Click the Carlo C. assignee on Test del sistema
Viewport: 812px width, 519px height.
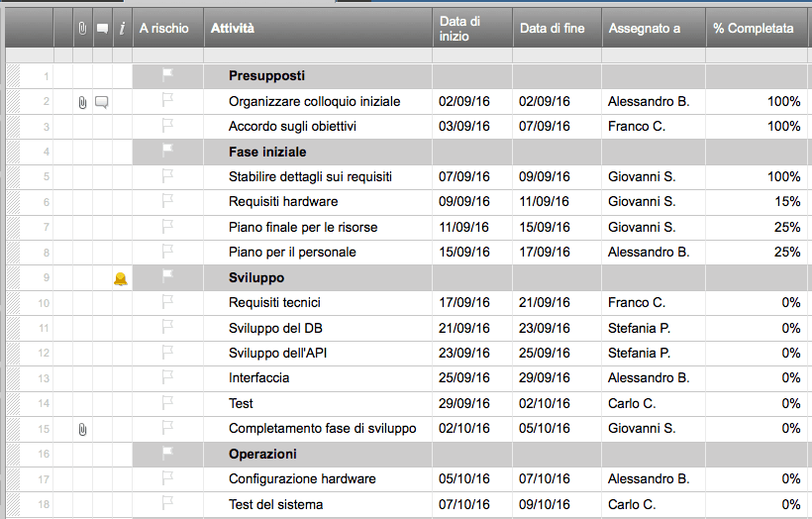(x=654, y=504)
